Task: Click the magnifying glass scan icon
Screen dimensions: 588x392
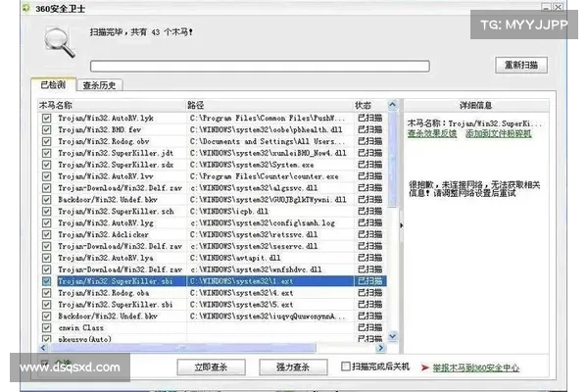Action: (x=60, y=42)
